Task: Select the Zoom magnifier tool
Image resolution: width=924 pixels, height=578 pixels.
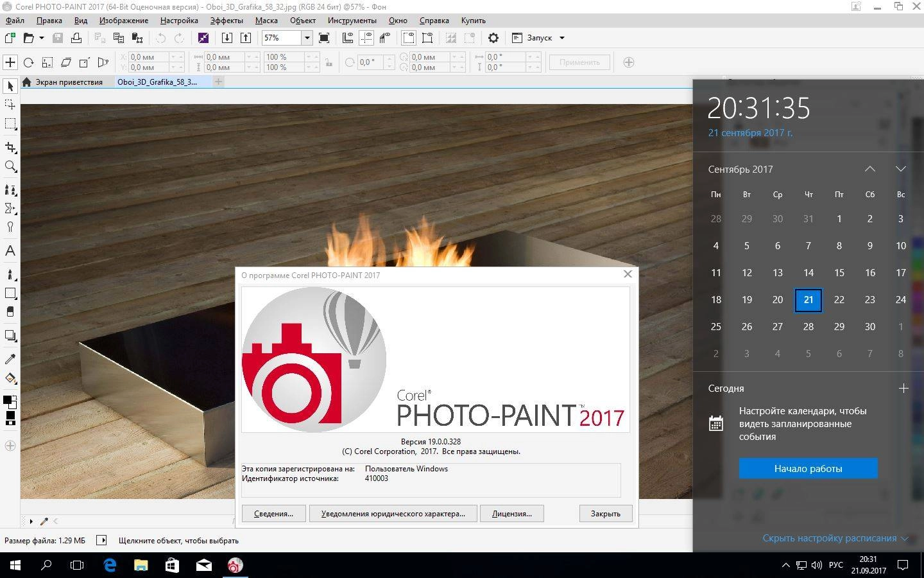Action: (x=10, y=166)
